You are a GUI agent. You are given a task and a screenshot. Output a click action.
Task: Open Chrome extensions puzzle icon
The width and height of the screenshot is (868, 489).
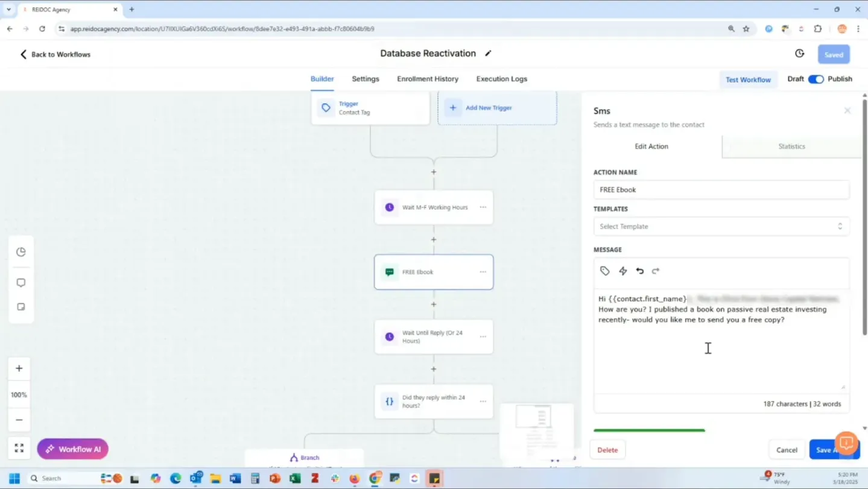coord(818,29)
